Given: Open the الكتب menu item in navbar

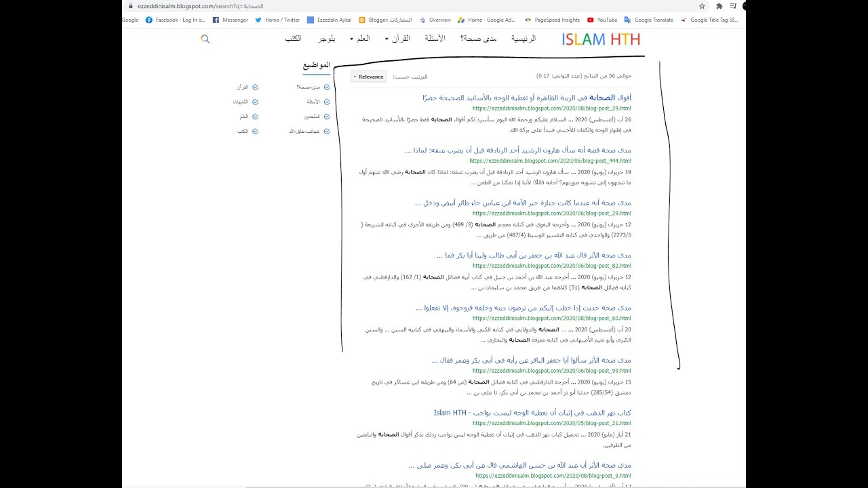Looking at the screenshot, I should pyautogui.click(x=293, y=39).
